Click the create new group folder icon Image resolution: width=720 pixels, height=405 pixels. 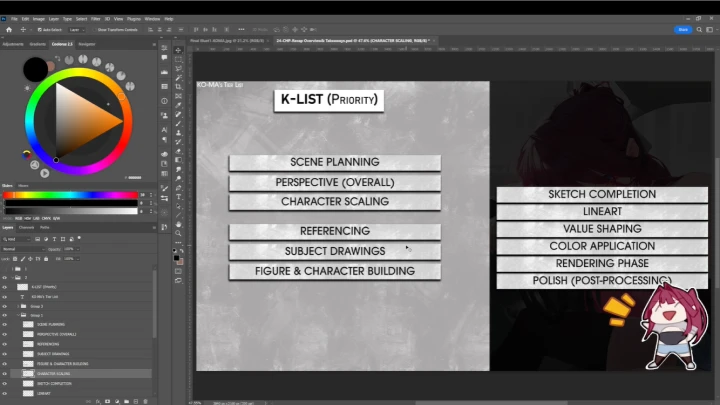click(x=126, y=402)
